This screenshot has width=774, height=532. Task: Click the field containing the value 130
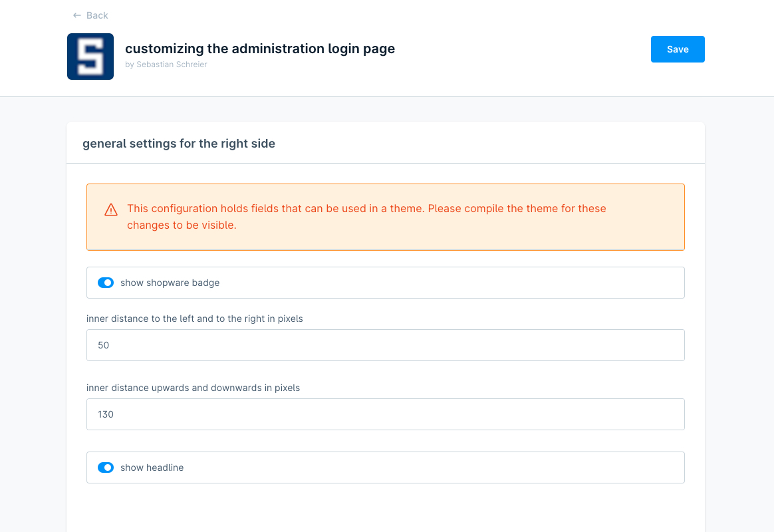point(386,414)
